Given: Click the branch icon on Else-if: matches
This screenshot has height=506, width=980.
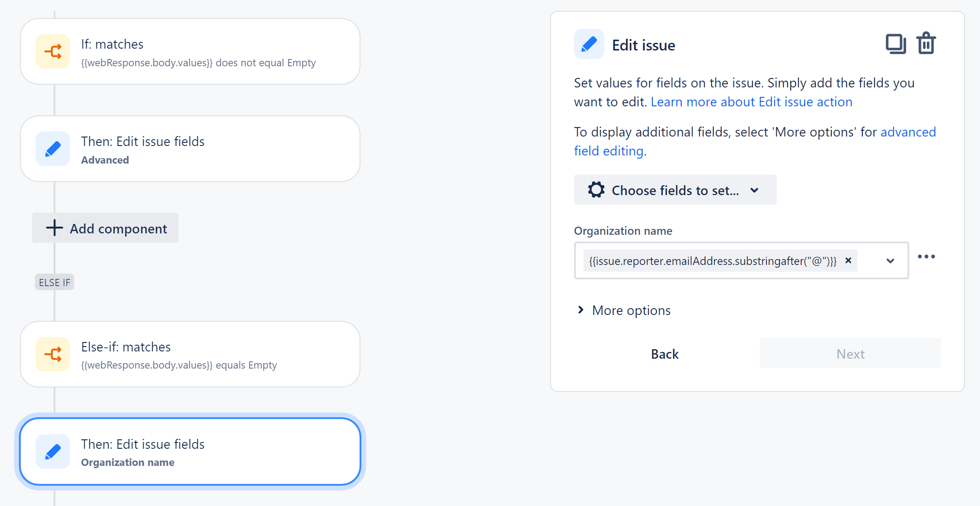Looking at the screenshot, I should click(53, 355).
